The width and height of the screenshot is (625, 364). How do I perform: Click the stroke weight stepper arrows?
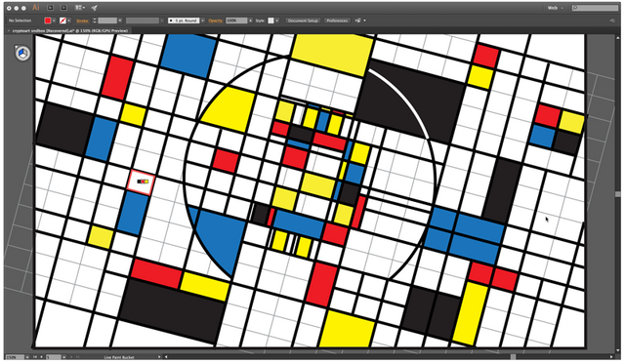pyautogui.click(x=95, y=20)
